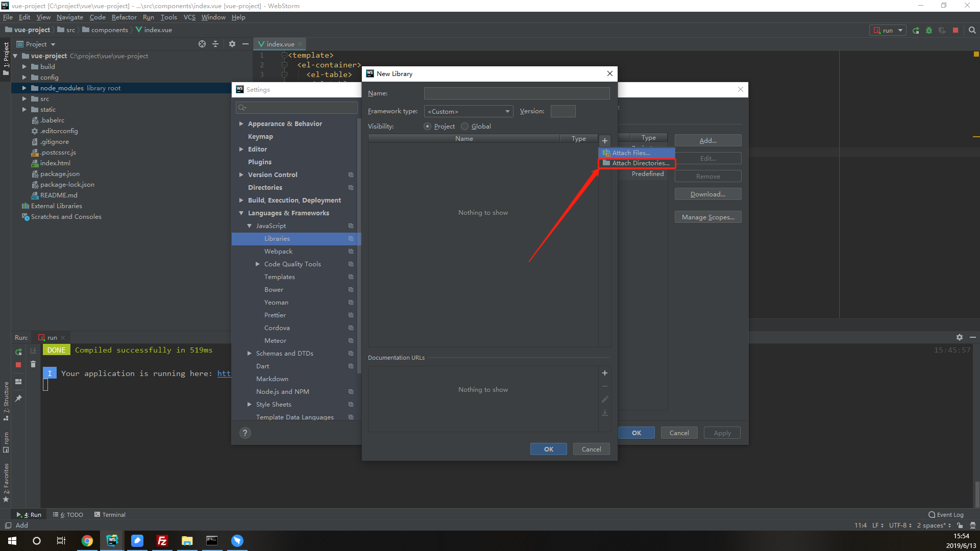Screen dimensions: 980x551
Task: Select the Global visibility radio button
Action: [465, 126]
